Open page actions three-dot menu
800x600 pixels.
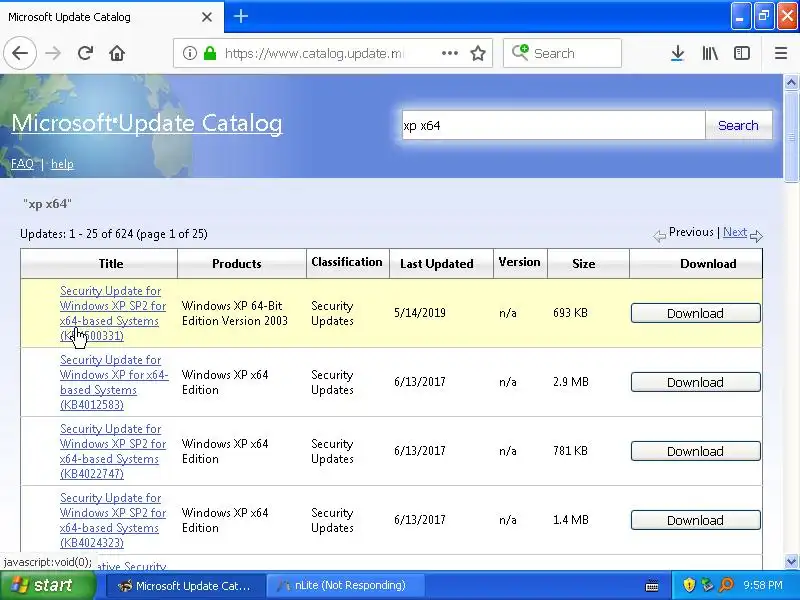coord(449,53)
